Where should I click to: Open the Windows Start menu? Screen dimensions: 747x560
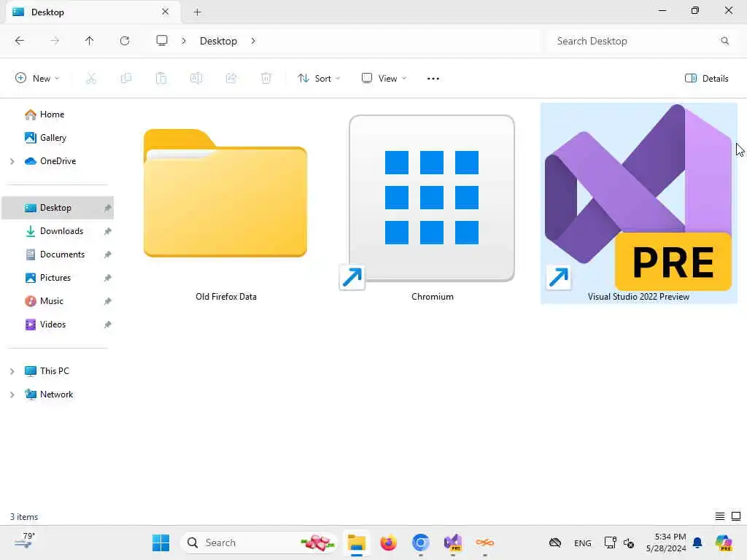click(160, 542)
